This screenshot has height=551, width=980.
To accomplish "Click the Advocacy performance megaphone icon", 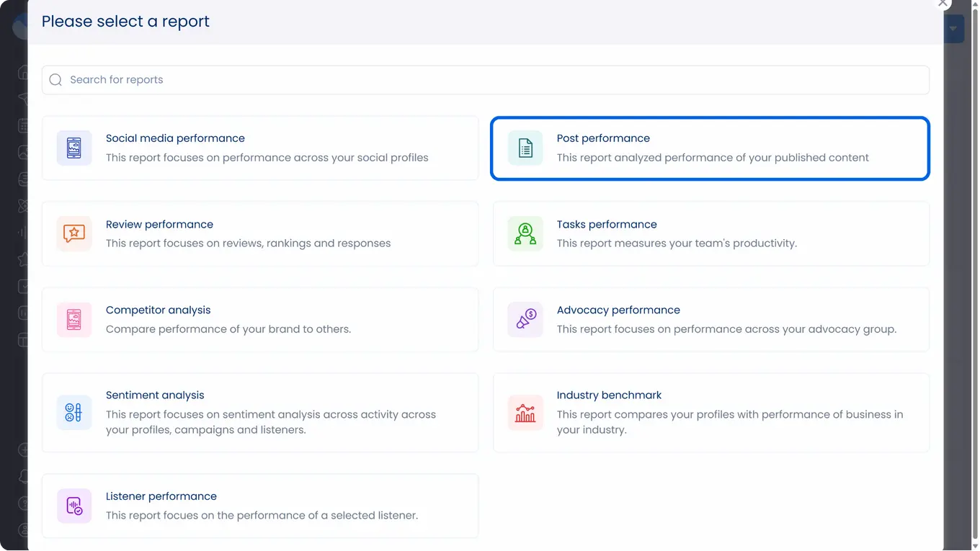I will tap(525, 320).
